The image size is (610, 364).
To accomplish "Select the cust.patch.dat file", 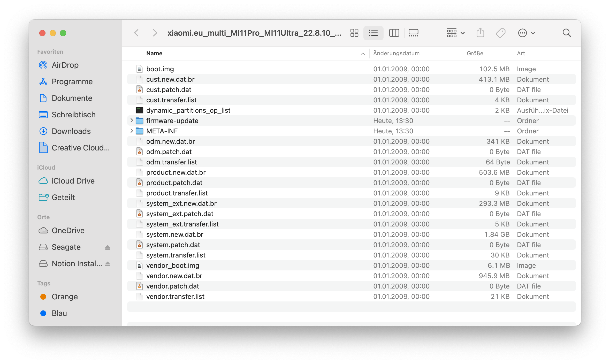I will pyautogui.click(x=352, y=89).
